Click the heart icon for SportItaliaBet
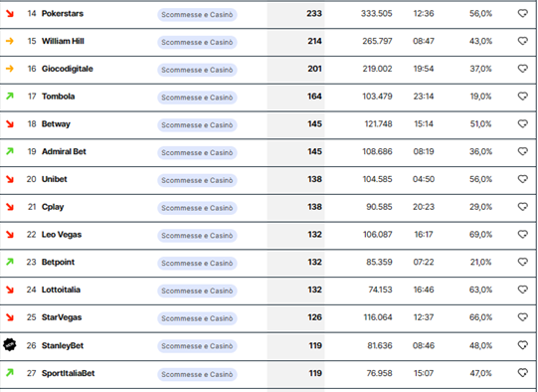This screenshot has height=392, width=538. pos(522,373)
